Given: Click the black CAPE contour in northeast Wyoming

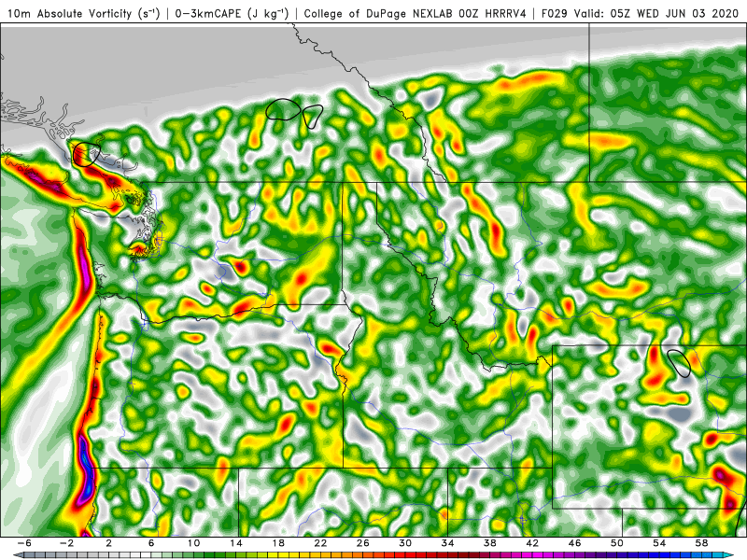Looking at the screenshot, I should [x=679, y=363].
